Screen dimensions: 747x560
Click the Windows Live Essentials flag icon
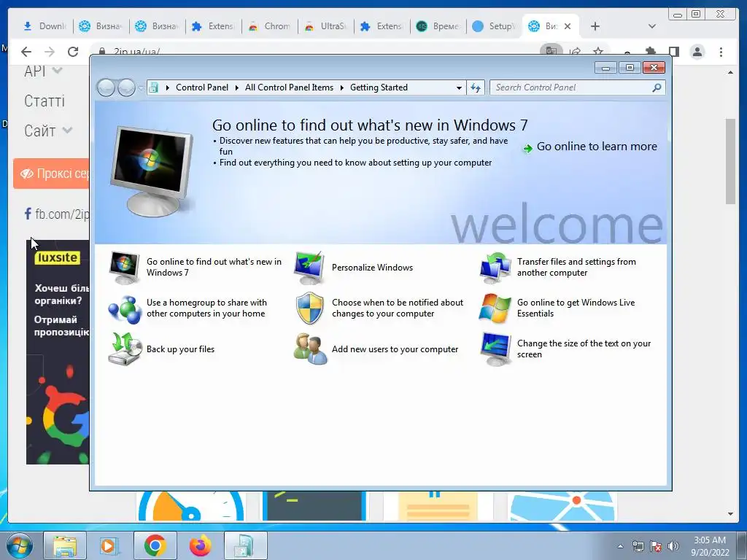coord(495,308)
